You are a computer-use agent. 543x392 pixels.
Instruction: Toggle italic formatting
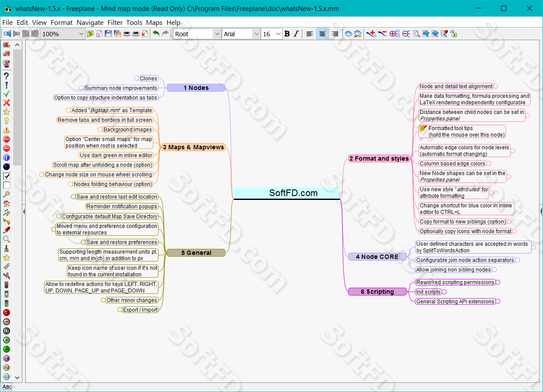pyautogui.click(x=296, y=34)
